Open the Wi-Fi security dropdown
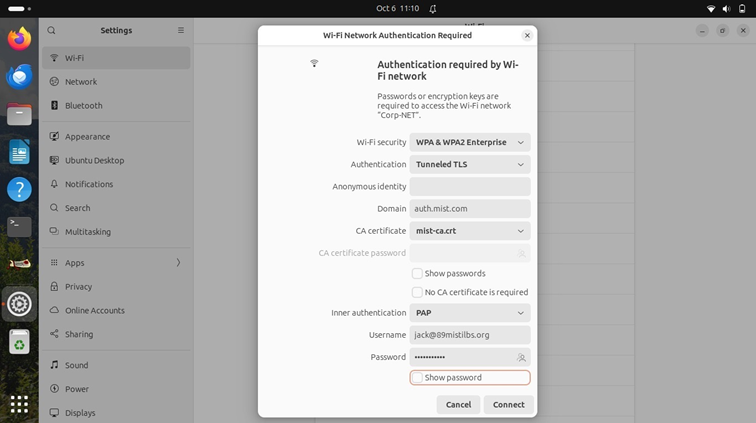Viewport: 756px width, 423px height. pyautogui.click(x=470, y=142)
